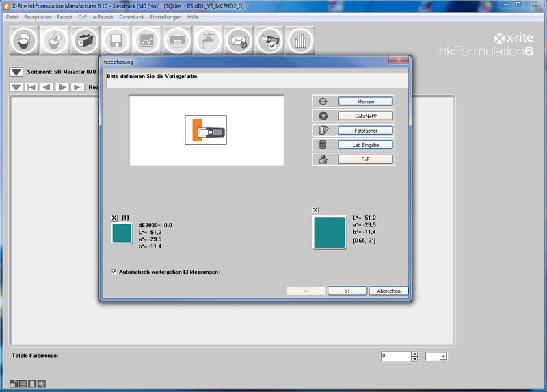This screenshot has width=547, height=392.
Task: Remove measurement [1] with its X box
Action: pyautogui.click(x=114, y=218)
